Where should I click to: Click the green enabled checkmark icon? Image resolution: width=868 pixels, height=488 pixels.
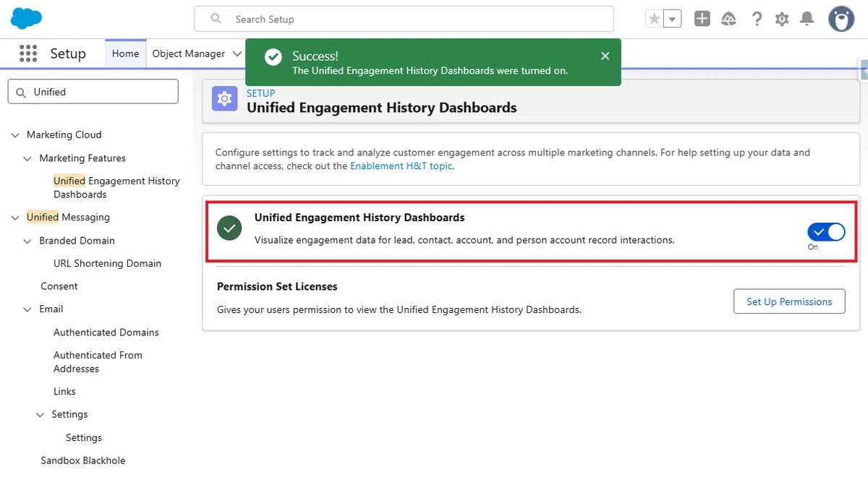click(x=229, y=228)
